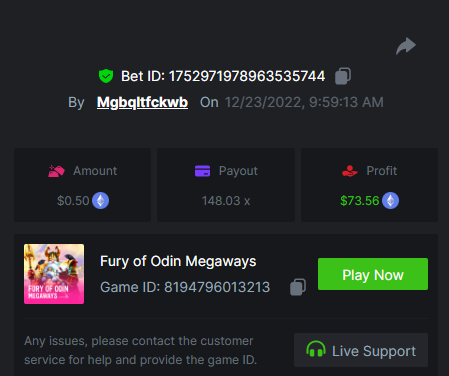The image size is (449, 376).
Task: Open Live Support chat
Action: pos(361,350)
